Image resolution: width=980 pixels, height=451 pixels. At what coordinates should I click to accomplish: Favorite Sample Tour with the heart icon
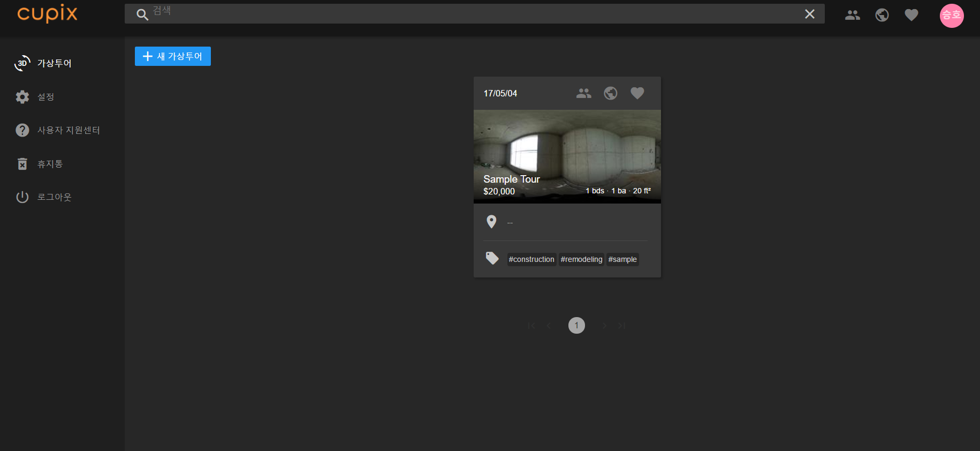coord(637,93)
